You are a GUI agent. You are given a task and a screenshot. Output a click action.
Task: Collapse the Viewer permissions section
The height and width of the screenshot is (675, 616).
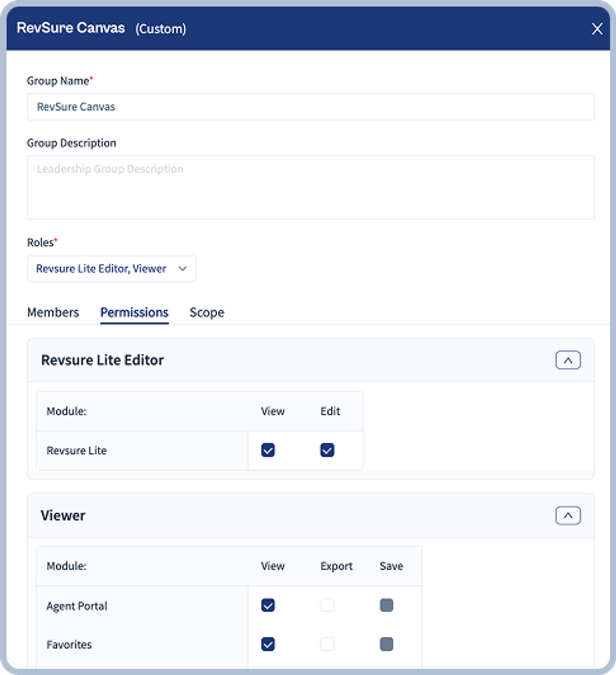(568, 516)
